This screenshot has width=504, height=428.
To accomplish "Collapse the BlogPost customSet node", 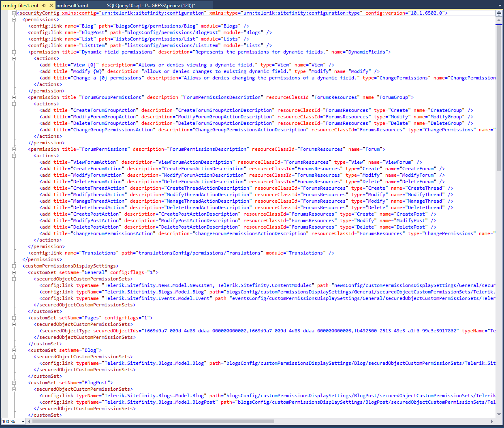I will click(14, 383).
